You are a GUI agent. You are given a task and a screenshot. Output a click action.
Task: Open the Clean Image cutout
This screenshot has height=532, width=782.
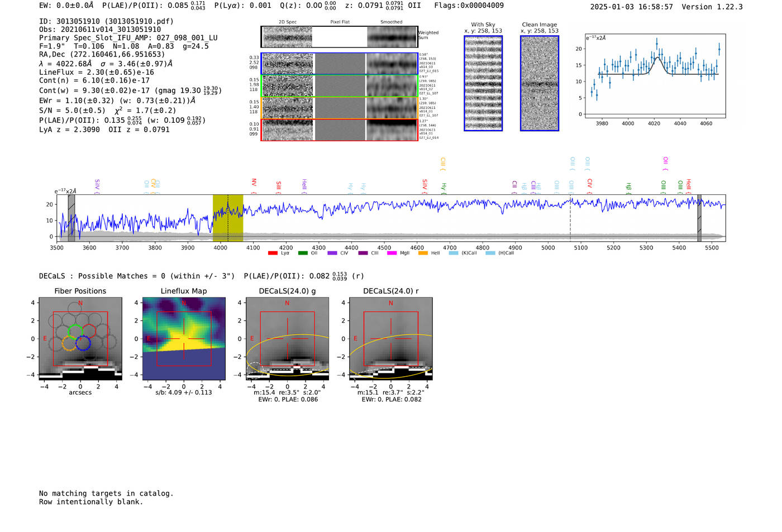[x=539, y=83]
